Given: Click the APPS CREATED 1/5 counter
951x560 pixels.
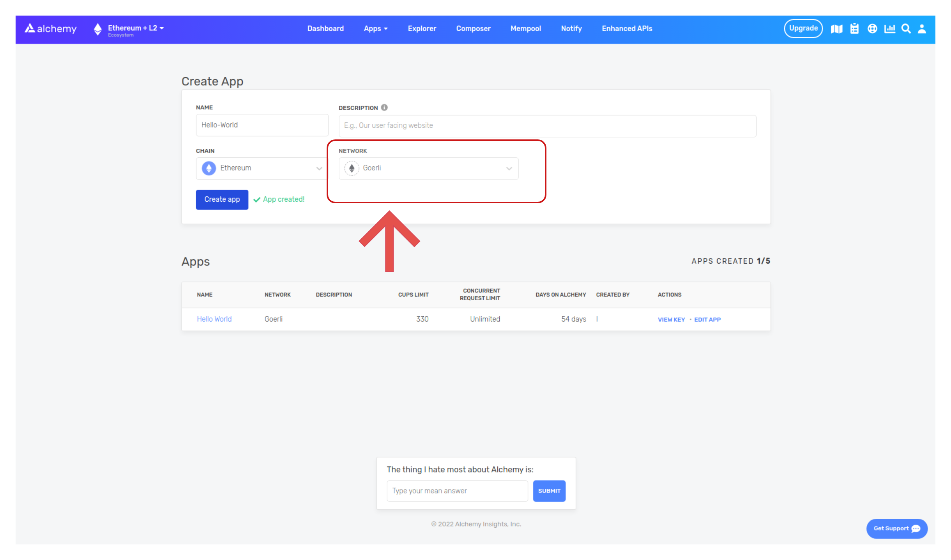Looking at the screenshot, I should click(x=731, y=261).
